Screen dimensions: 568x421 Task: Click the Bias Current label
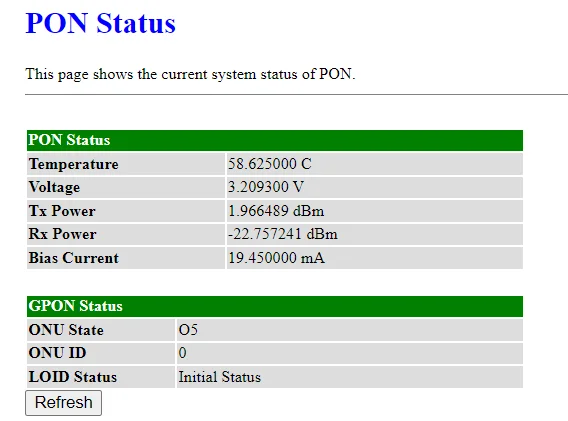[74, 258]
